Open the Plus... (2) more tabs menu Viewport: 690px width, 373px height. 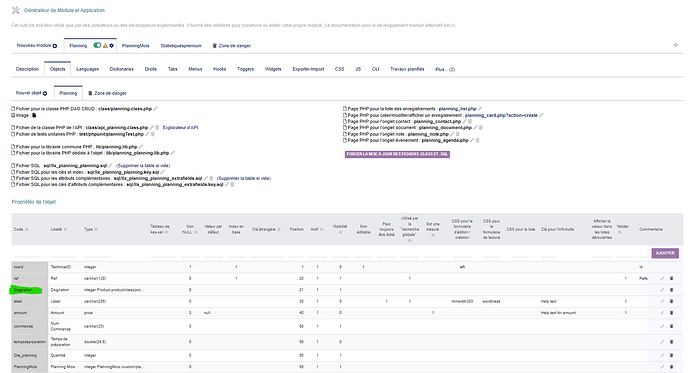tap(445, 69)
